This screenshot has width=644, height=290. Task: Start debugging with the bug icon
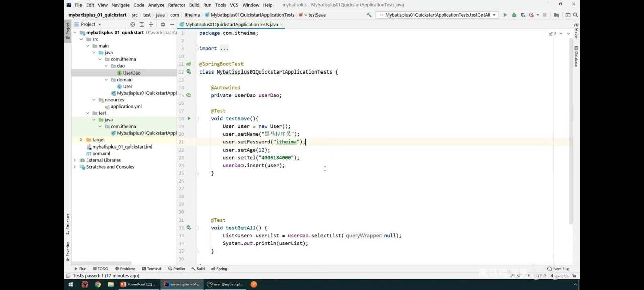point(514,15)
